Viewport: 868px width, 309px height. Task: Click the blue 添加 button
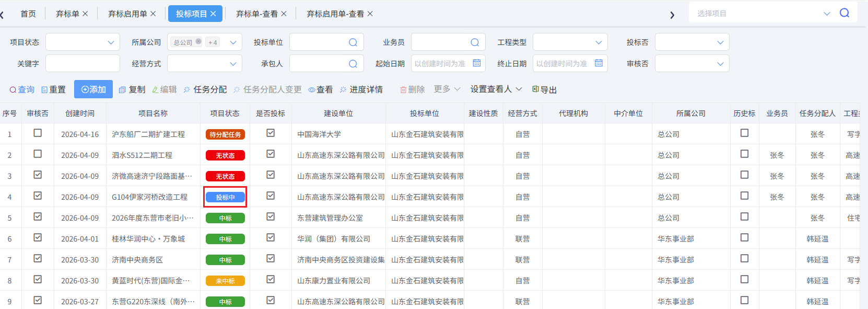[93, 89]
